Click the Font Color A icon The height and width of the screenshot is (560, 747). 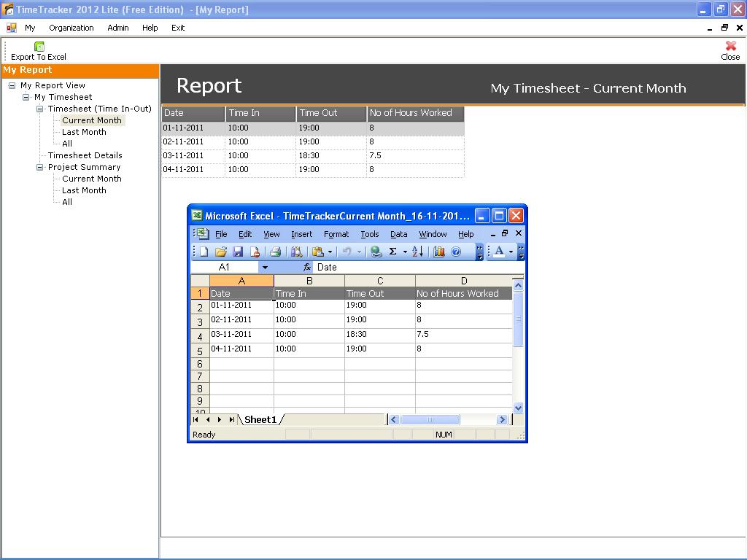click(x=499, y=252)
